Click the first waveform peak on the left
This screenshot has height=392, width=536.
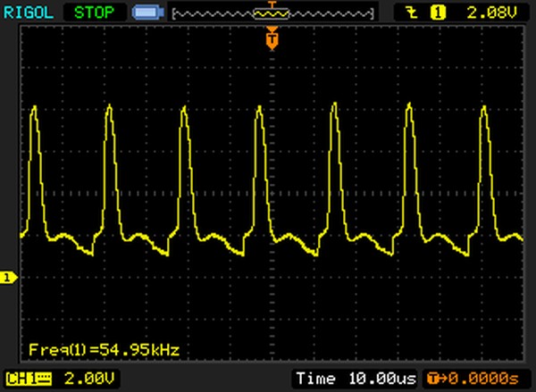34,108
